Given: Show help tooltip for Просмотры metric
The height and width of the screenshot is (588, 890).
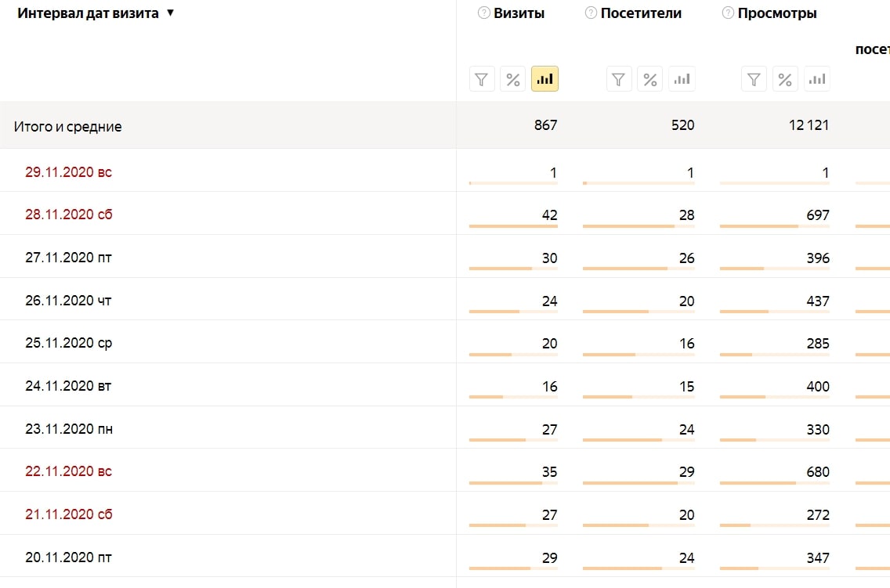Looking at the screenshot, I should 728,13.
